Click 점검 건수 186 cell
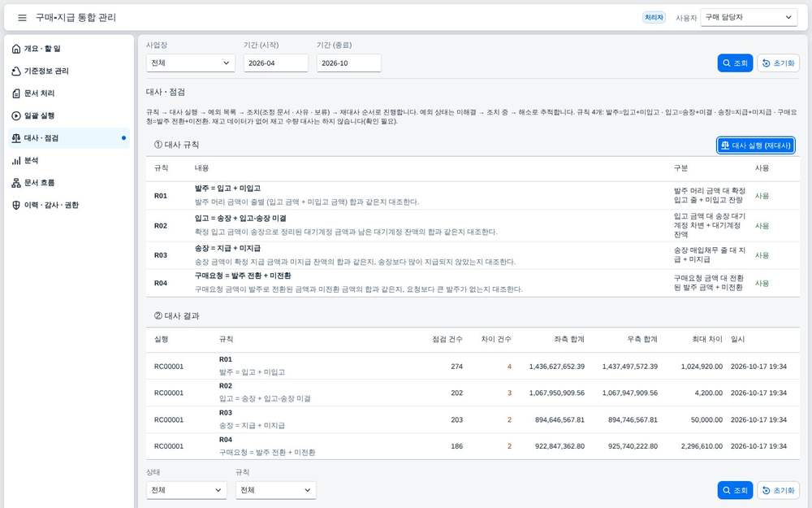 [x=456, y=446]
